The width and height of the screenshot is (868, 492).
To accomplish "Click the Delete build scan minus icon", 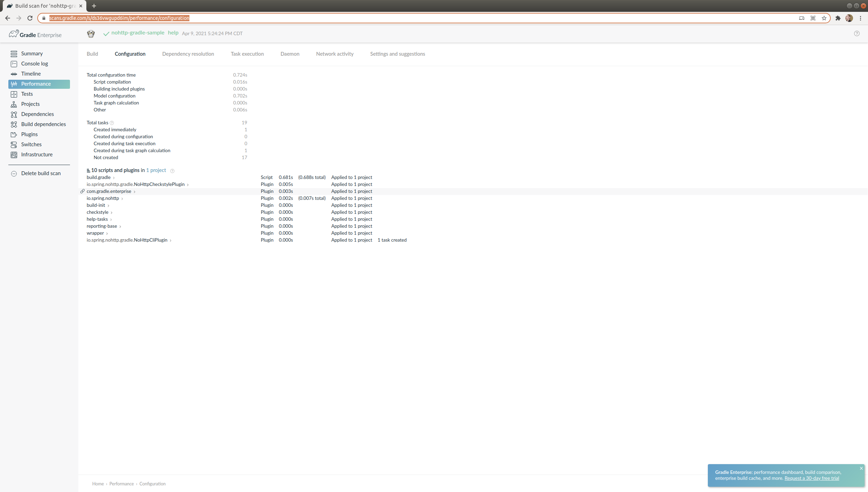I will [x=14, y=173].
